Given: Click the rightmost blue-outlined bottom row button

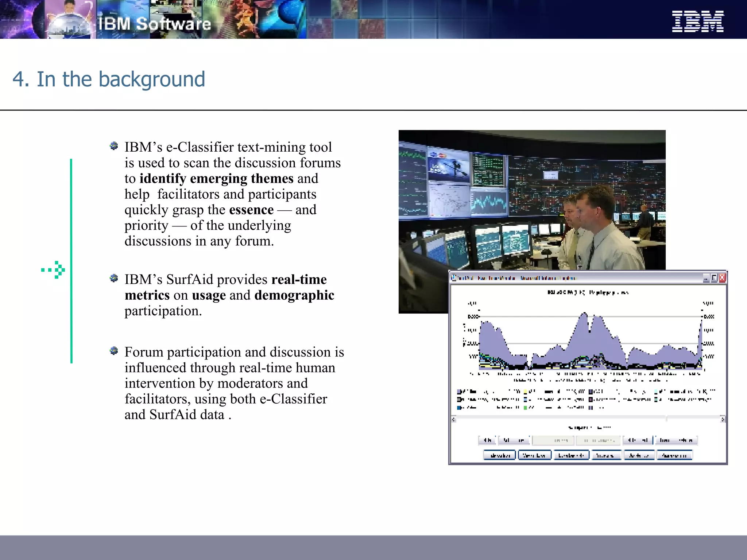Looking at the screenshot, I should pos(674,455).
